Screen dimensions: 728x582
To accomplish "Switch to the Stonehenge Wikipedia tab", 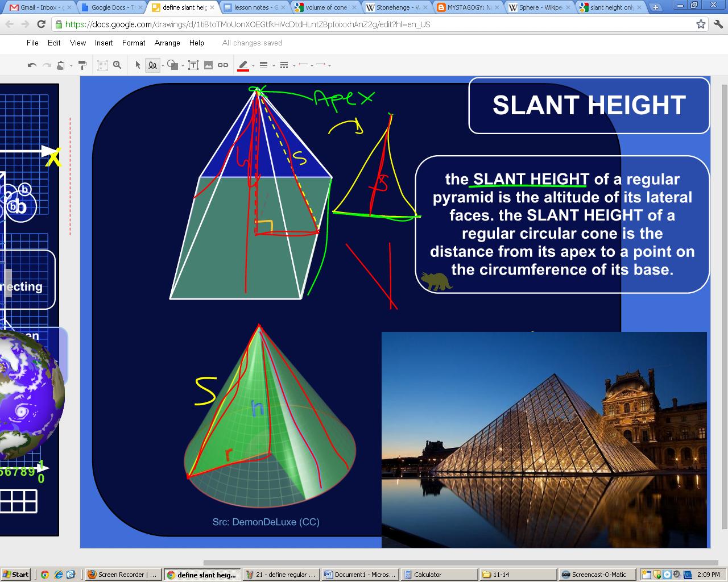I will point(397,7).
